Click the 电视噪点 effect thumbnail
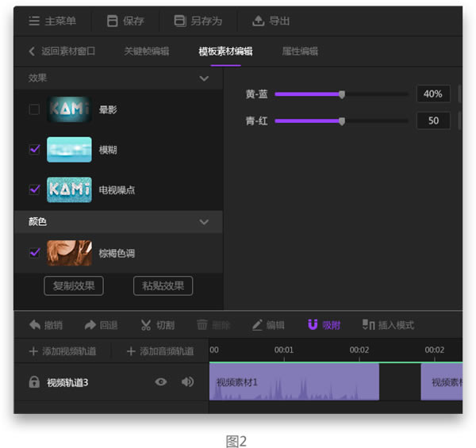476x448 pixels. 69,190
